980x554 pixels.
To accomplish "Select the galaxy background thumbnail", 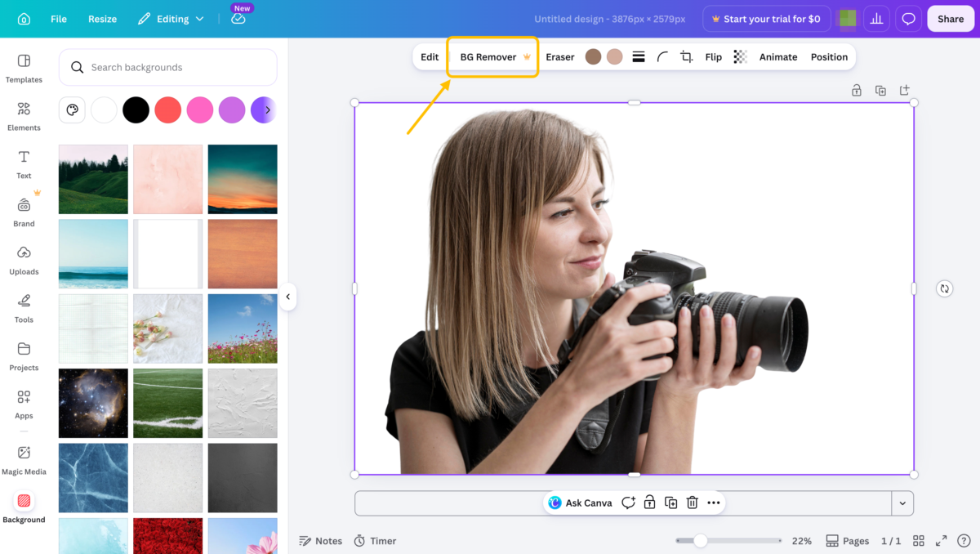I will 93,403.
